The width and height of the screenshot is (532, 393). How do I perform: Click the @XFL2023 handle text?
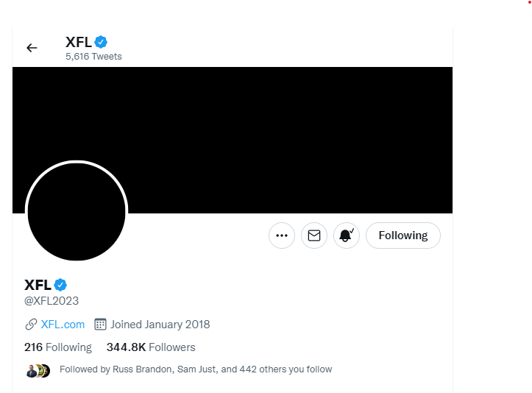click(52, 301)
